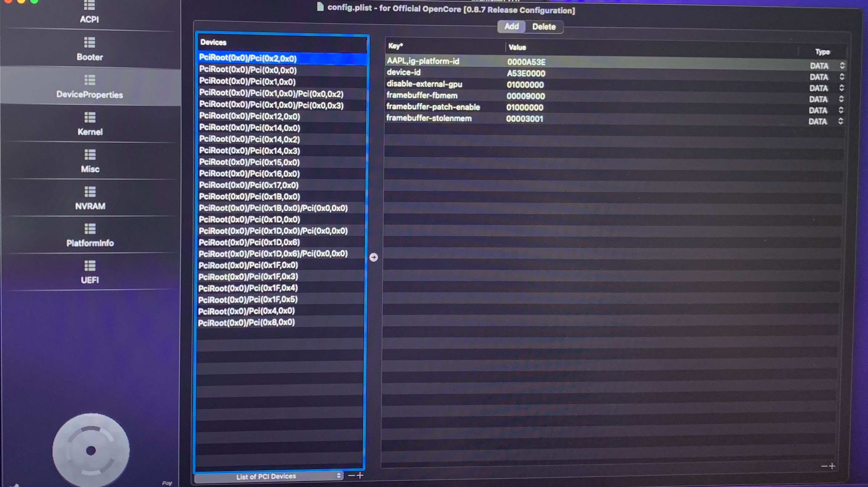Viewport: 868px width, 487px height.
Task: Select the Kernel sidebar icon
Action: point(90,118)
